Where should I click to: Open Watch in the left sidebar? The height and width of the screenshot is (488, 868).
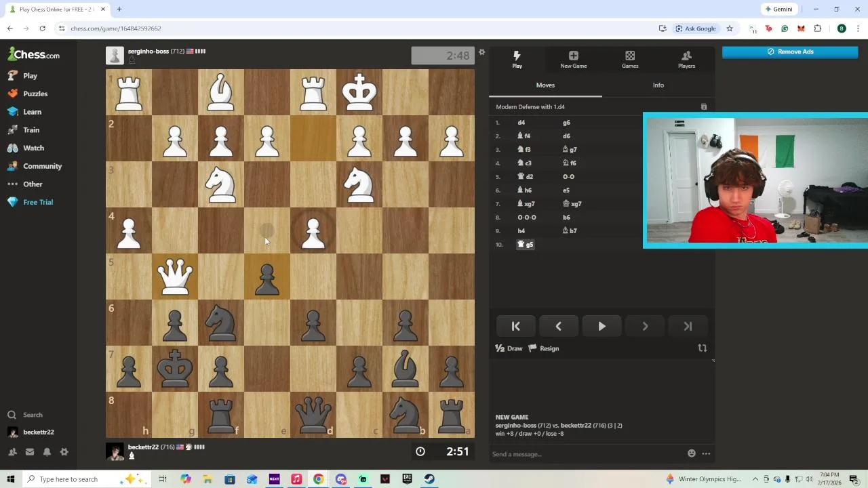[26, 148]
